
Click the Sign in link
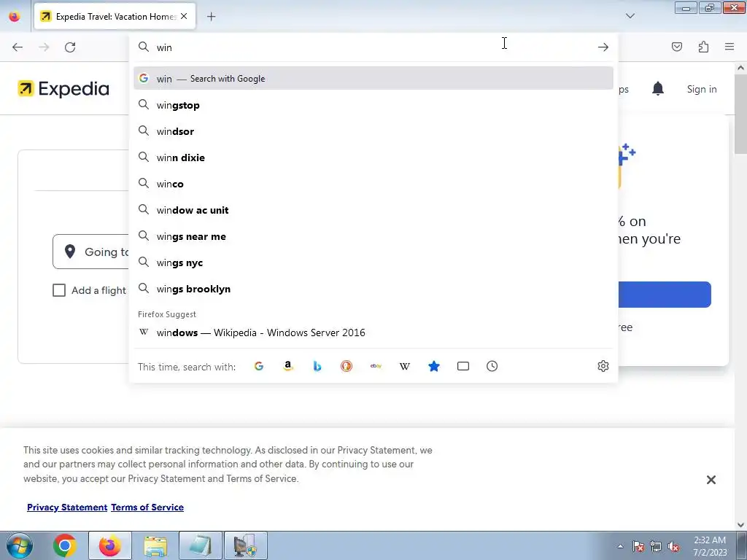coord(702,89)
